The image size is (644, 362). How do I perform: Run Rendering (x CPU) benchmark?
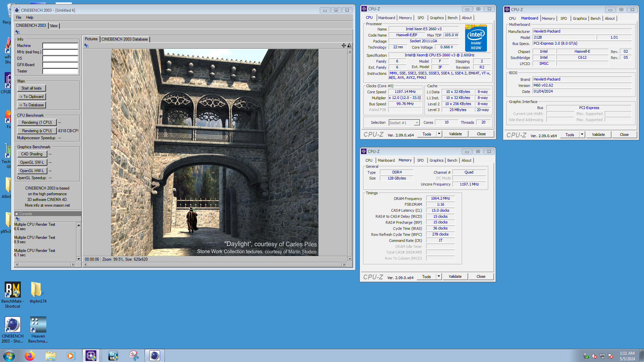tap(37, 131)
